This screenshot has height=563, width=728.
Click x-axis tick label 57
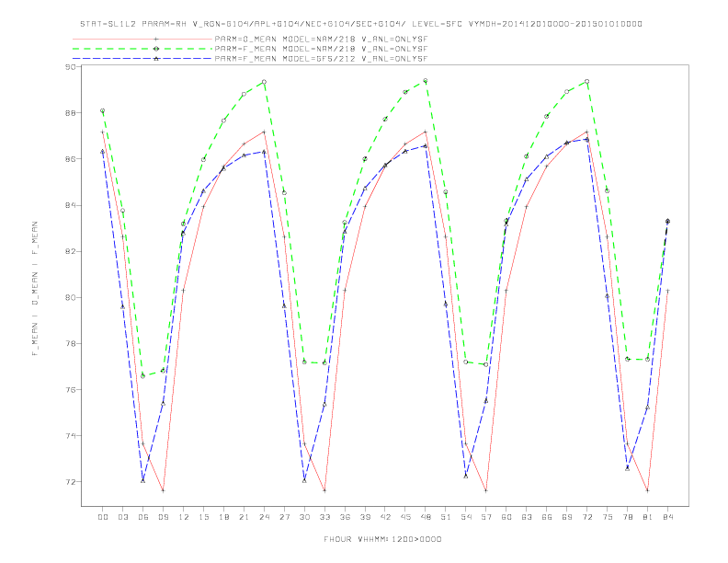coord(486,517)
